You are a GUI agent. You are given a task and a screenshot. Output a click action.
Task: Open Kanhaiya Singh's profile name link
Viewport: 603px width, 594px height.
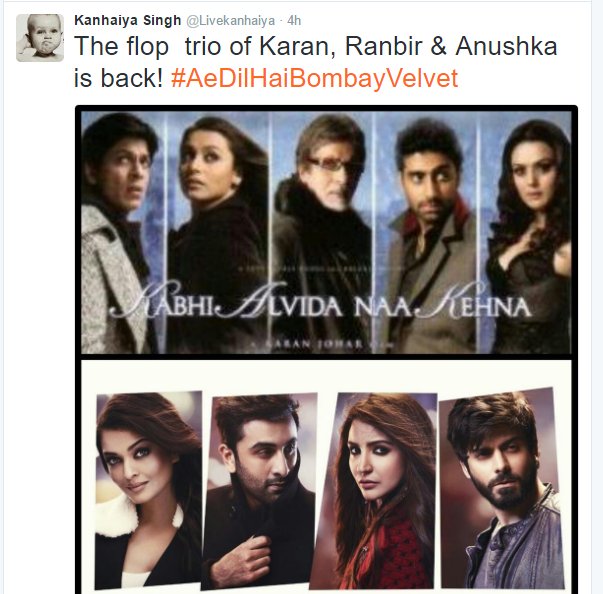(127, 20)
